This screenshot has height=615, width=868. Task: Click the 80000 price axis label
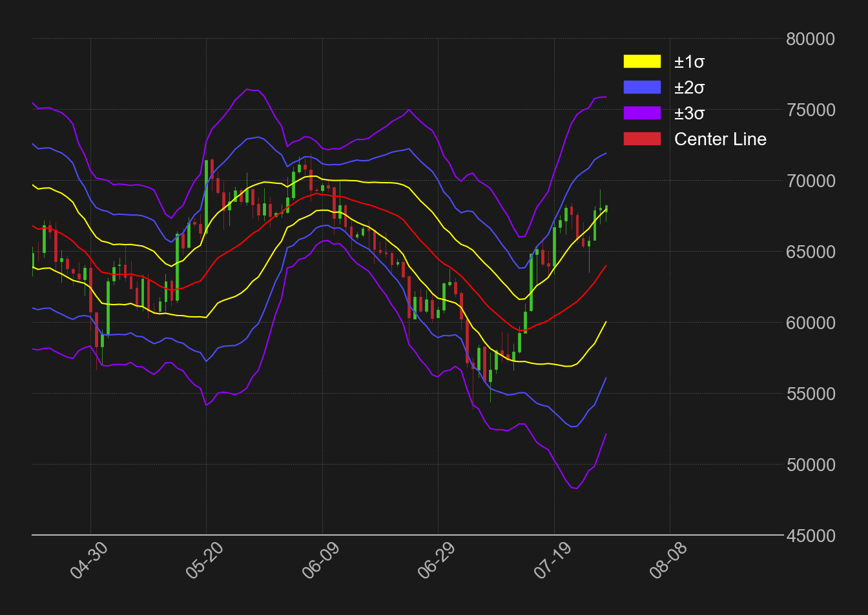[810, 39]
